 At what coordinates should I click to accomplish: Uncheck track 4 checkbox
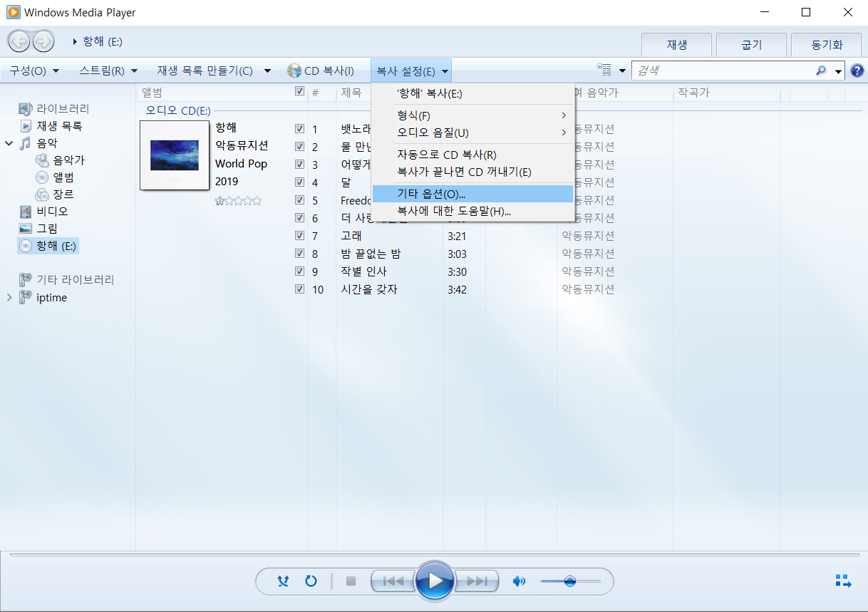(300, 182)
